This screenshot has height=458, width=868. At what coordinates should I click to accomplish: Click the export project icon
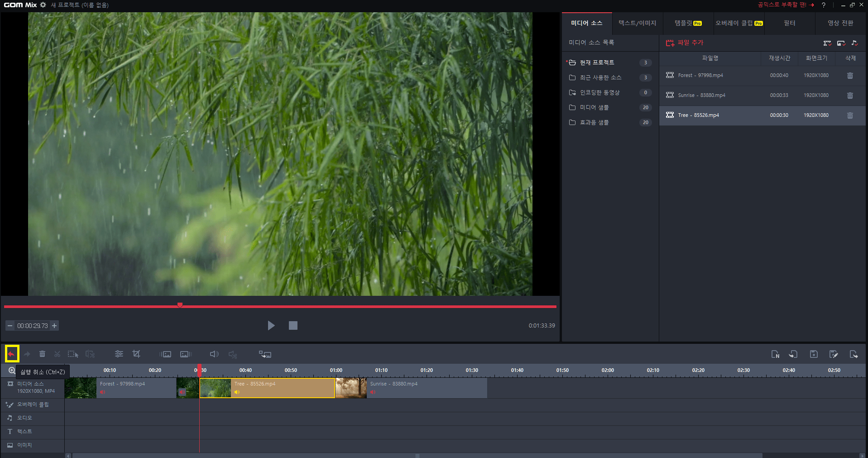[854, 354]
